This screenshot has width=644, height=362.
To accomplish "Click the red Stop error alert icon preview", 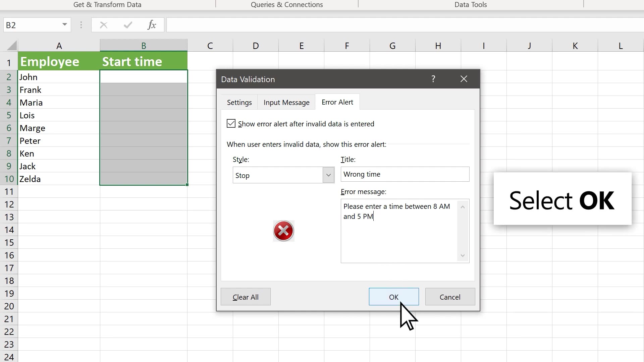I will tap(283, 231).
